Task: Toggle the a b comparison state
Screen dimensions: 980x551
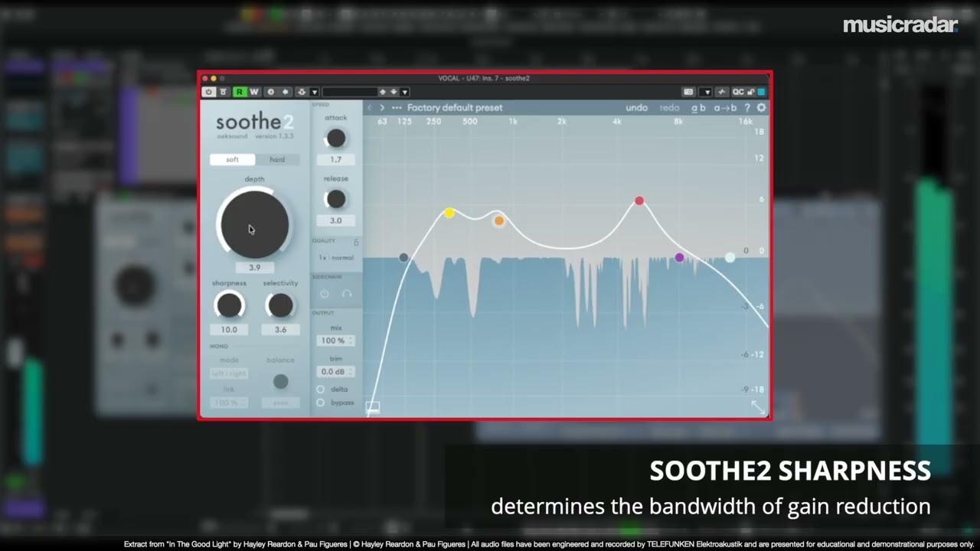Action: 698,108
